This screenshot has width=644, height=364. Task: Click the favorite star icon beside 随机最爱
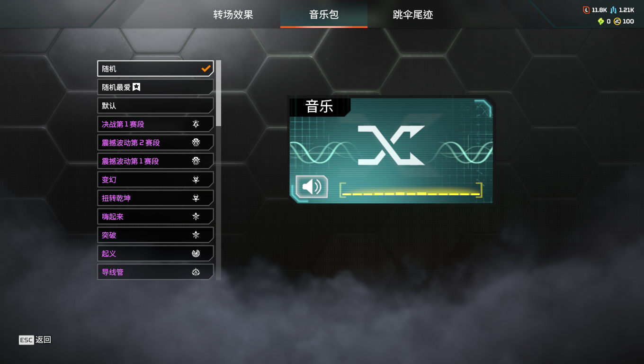(x=136, y=87)
